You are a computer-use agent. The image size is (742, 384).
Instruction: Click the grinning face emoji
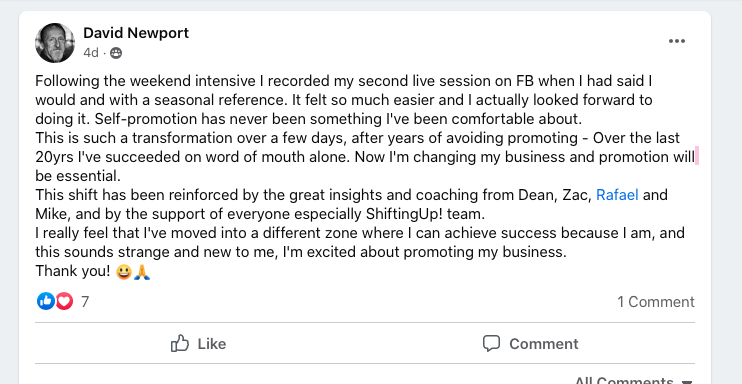click(x=124, y=272)
